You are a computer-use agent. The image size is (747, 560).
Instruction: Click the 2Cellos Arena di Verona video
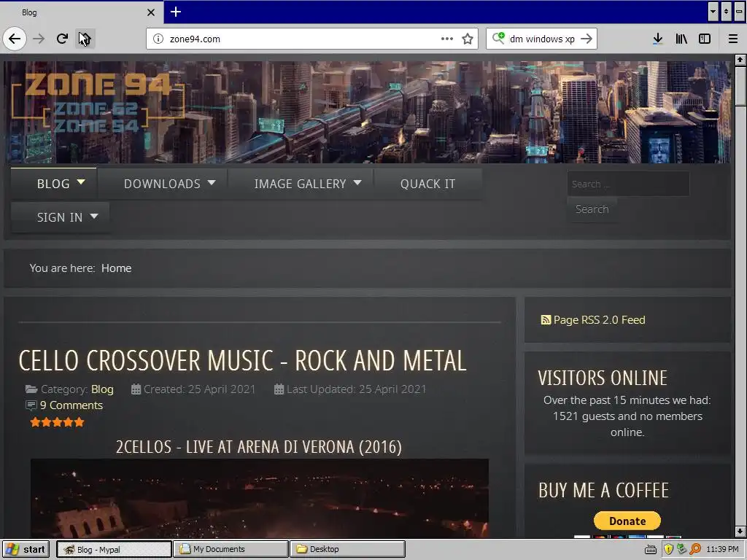[x=259, y=498]
